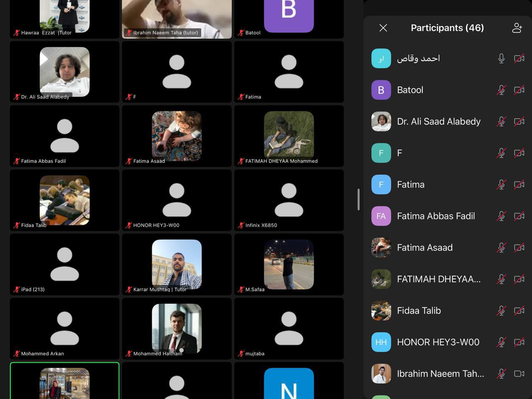The width and height of the screenshot is (532, 399).
Task: Click Dr. Ali Saad Alabedy's microphone icon
Action: 501,122
